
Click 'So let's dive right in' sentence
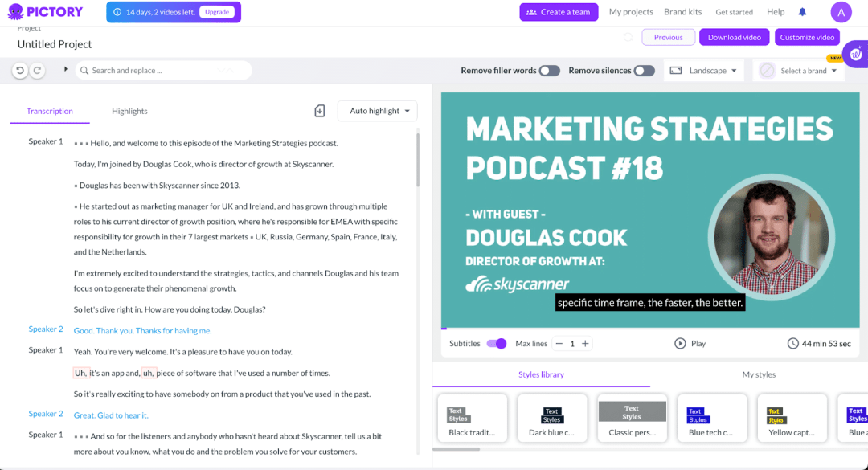(108, 309)
